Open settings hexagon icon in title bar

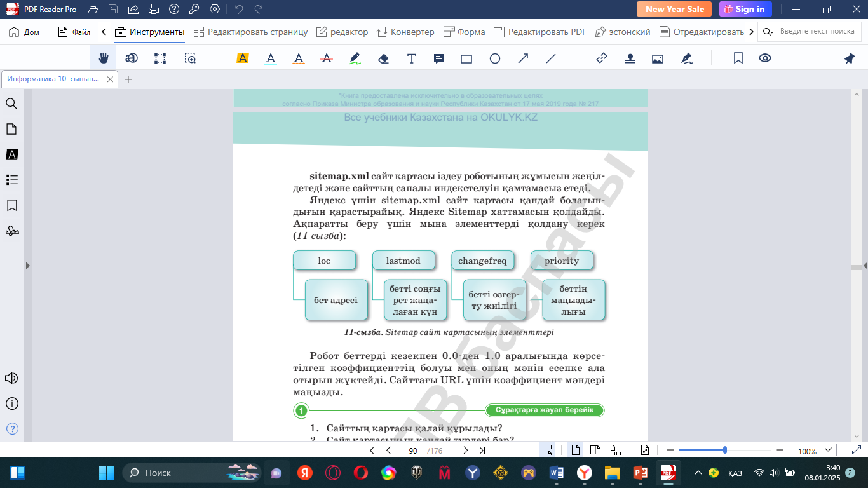click(x=215, y=10)
